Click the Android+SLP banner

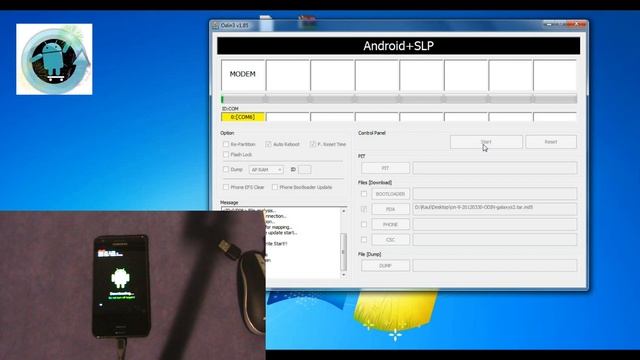pos(398,46)
